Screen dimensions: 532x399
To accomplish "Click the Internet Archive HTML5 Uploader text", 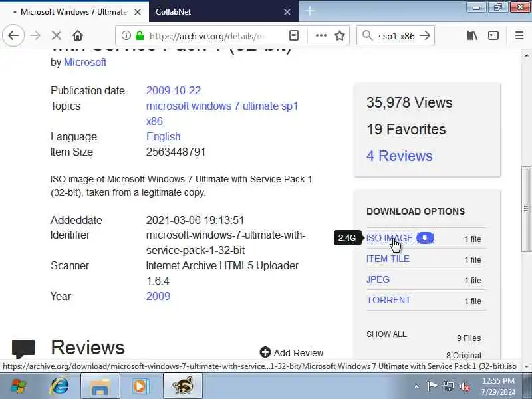I will coord(222,265).
